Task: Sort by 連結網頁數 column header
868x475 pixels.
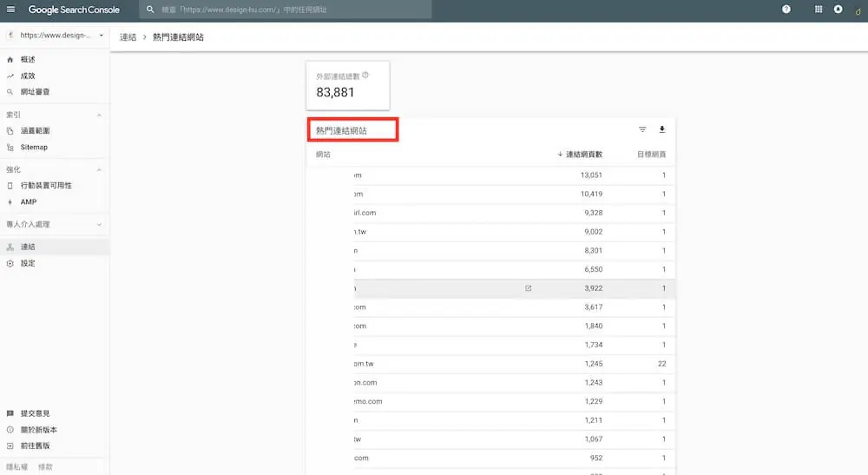Action: coord(580,155)
